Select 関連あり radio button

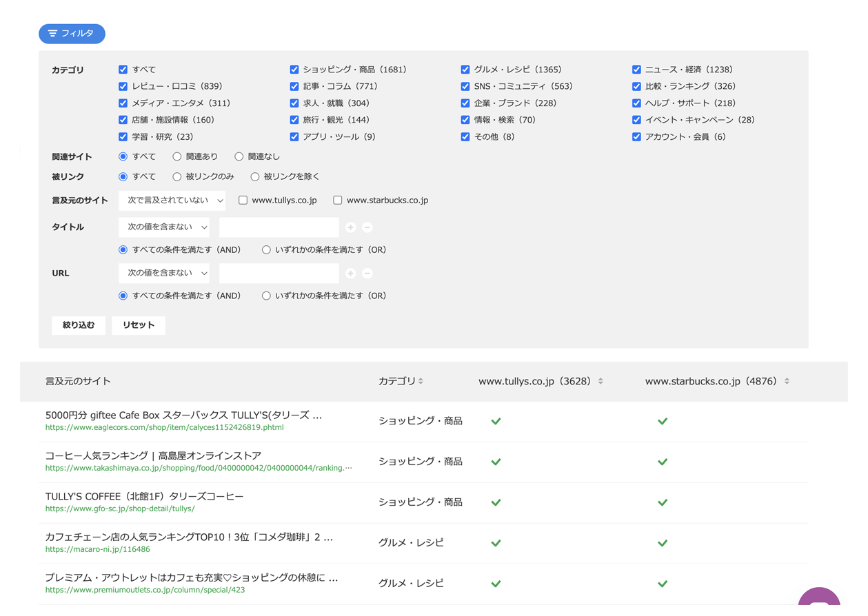[x=177, y=157]
